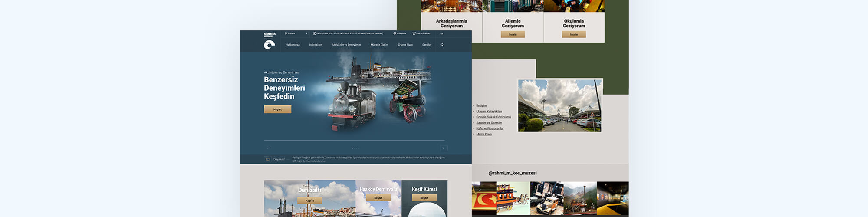Open the Saatler ve Ücretler link
The image size is (868, 217).
coord(489,122)
